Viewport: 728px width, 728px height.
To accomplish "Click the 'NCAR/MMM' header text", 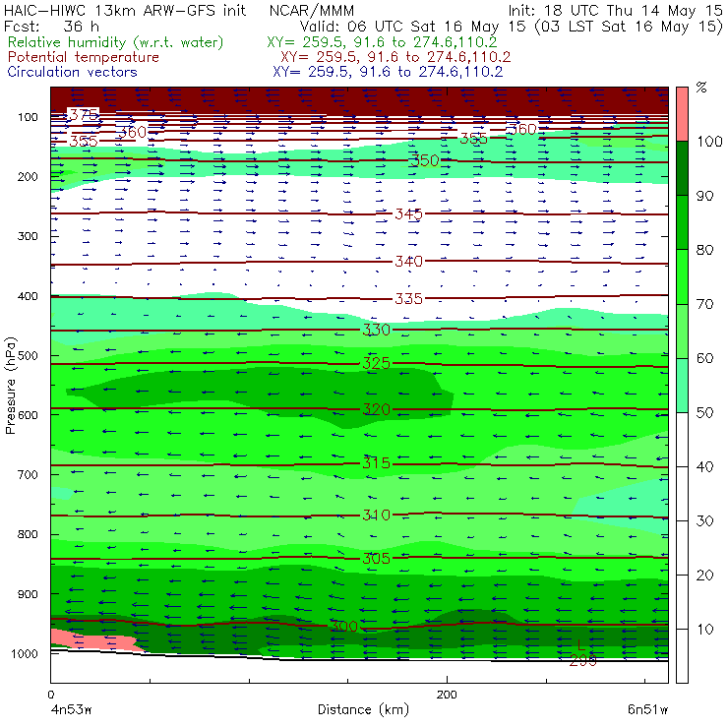I will [312, 10].
